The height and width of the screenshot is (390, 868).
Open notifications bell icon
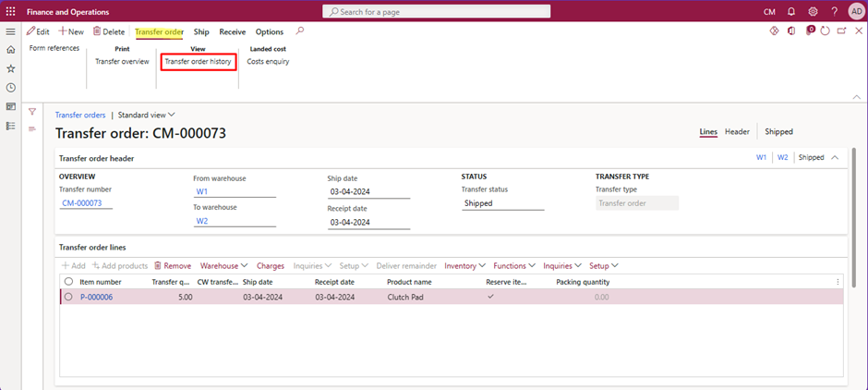[x=791, y=12]
